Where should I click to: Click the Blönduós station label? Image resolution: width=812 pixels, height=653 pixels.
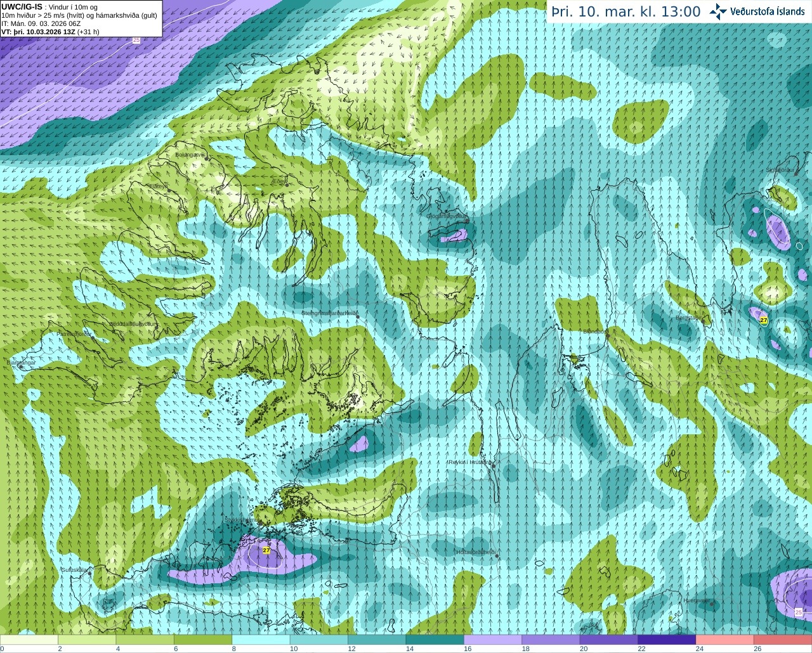[595, 332]
